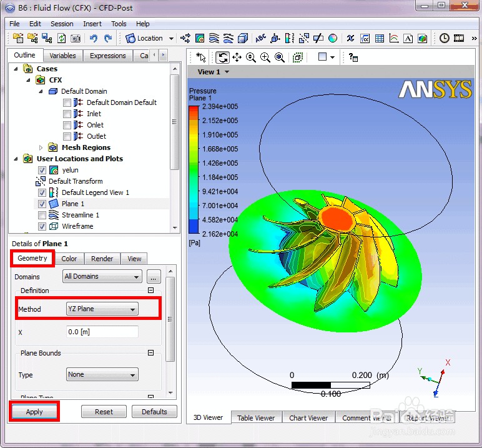Open the File menu
Image resolution: width=482 pixels, height=448 pixels.
[14, 24]
